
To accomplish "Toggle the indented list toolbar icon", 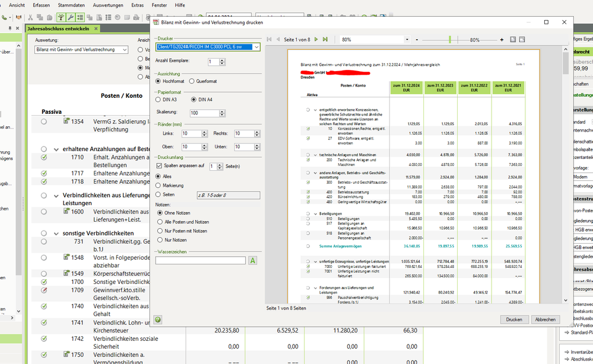I will pos(80,17).
